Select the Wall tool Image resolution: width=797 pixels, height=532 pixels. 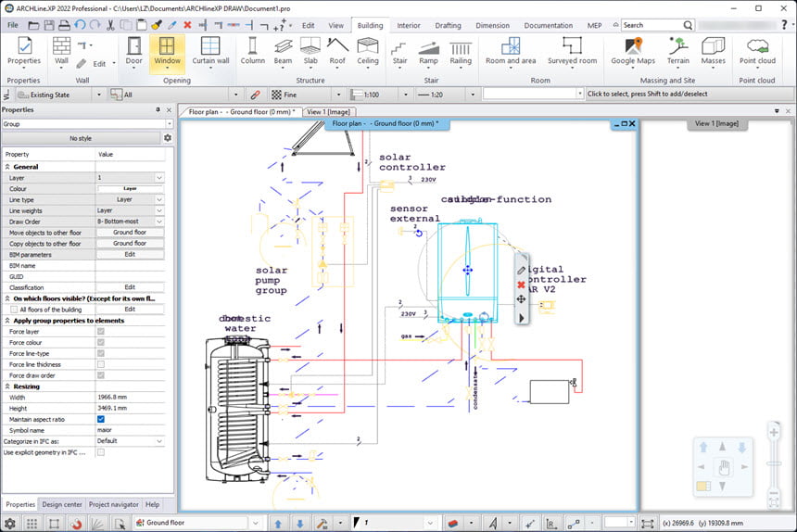(61, 52)
